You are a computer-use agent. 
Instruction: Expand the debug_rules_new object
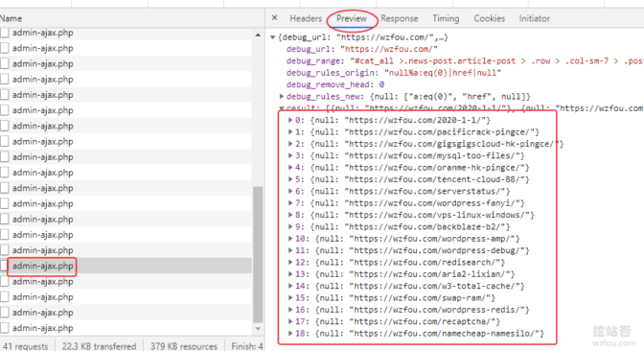tap(282, 96)
